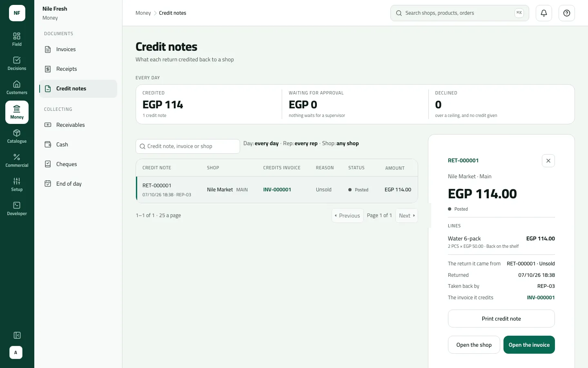Click Nile Market shop cell

227,190
